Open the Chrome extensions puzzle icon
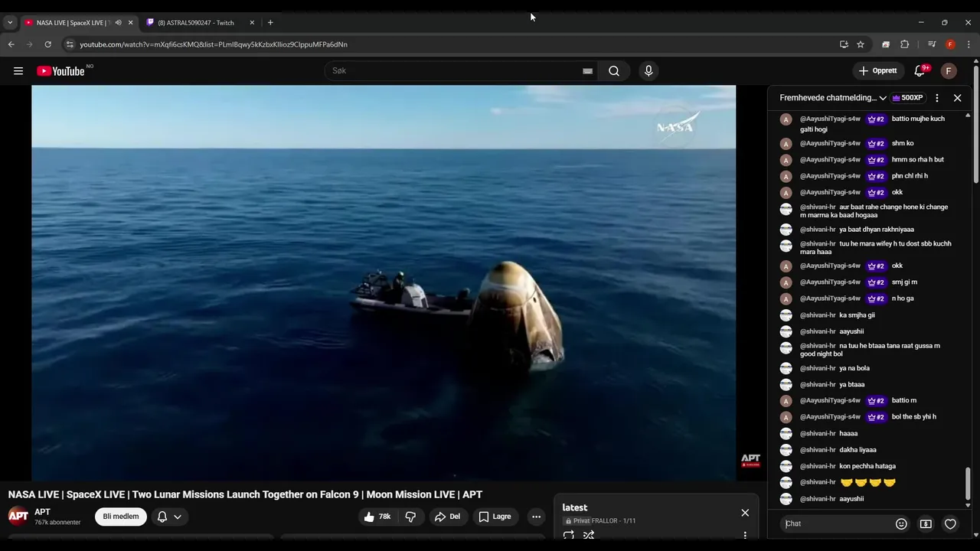Viewport: 980px width, 551px height. pos(904,44)
